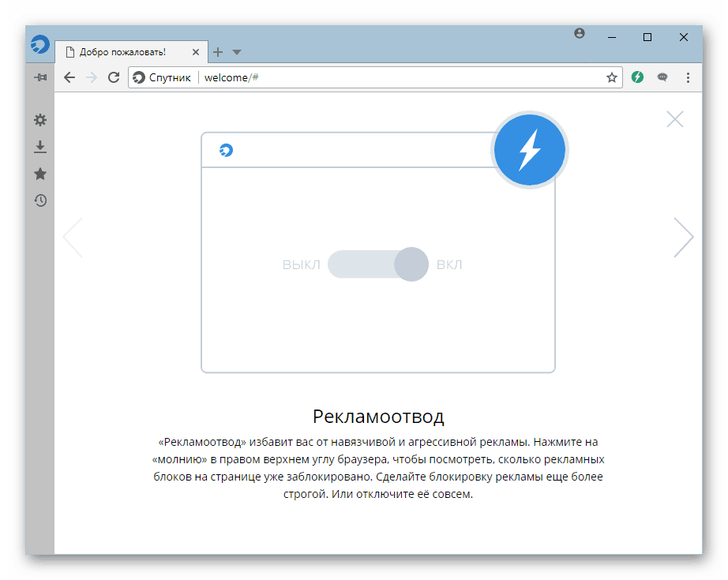728x580 pixels.
Task: Go back to previous page
Action: click(x=69, y=77)
